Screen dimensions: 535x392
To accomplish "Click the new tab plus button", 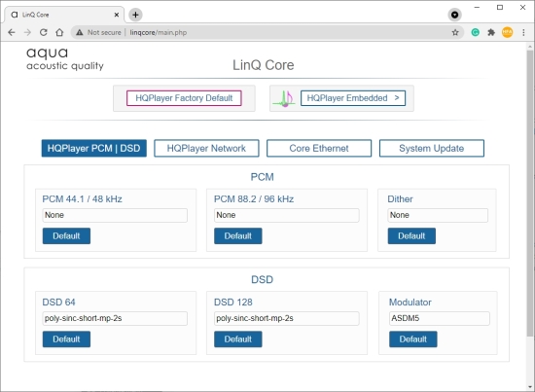I will tap(135, 15).
